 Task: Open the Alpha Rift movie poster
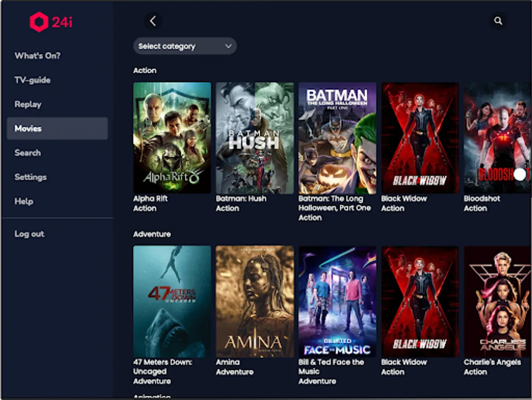172,138
